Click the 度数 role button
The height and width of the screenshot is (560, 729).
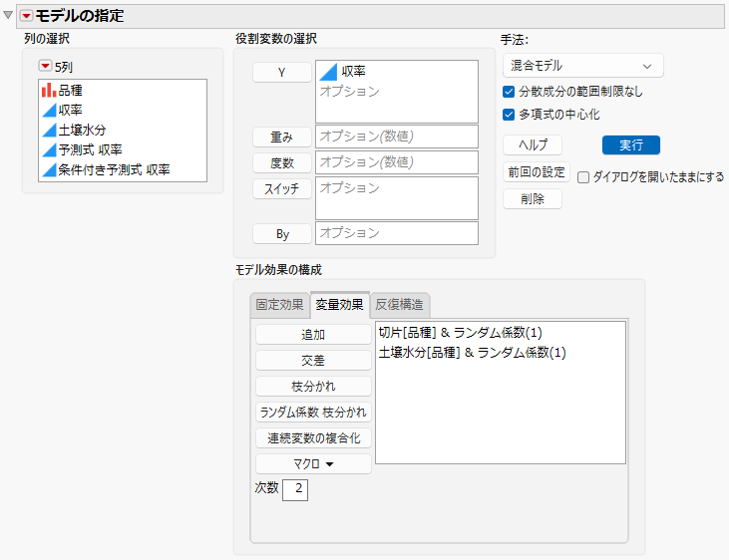282,162
